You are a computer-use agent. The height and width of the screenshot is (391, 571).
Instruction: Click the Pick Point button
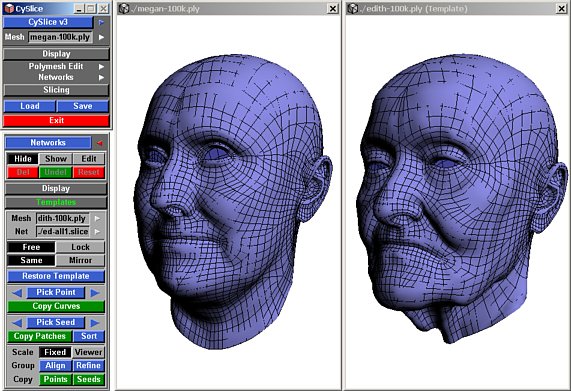pos(56,292)
